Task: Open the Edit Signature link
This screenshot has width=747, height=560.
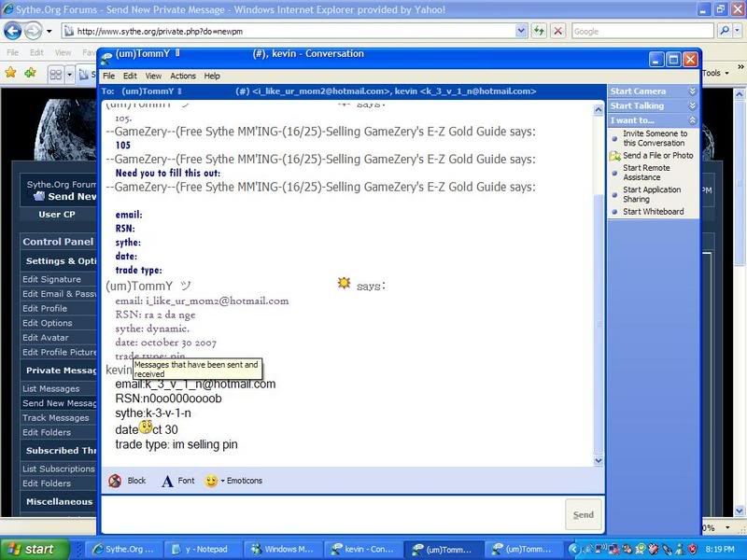Action: 51,279
